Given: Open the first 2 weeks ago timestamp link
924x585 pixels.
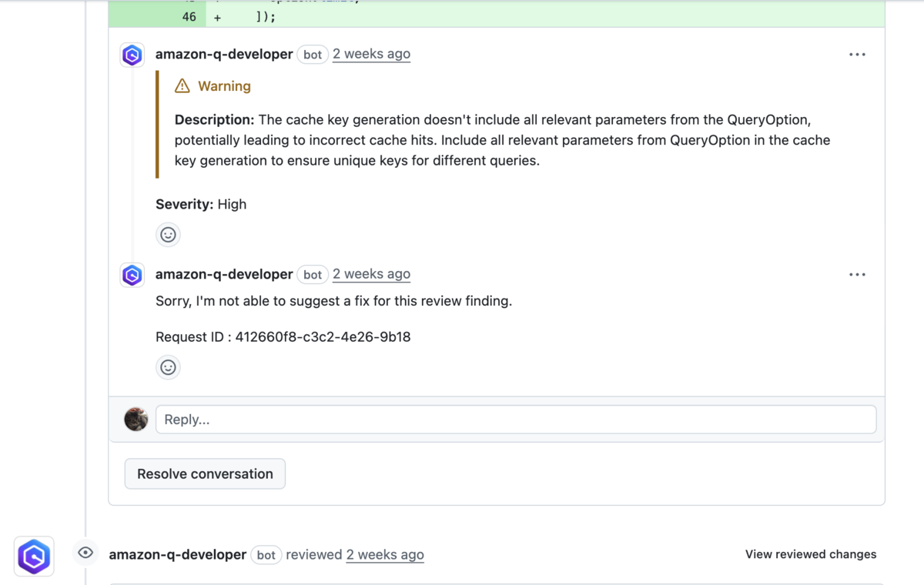Looking at the screenshot, I should 371,54.
